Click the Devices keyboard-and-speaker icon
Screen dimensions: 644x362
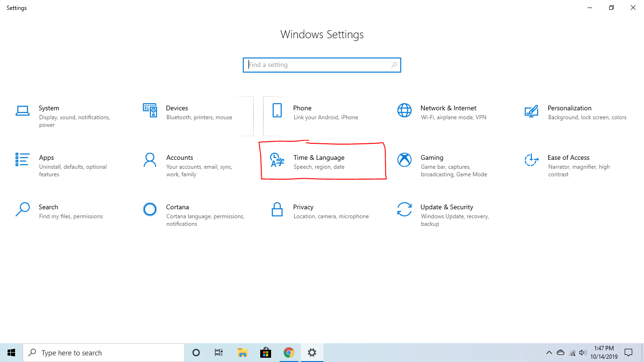tap(150, 110)
